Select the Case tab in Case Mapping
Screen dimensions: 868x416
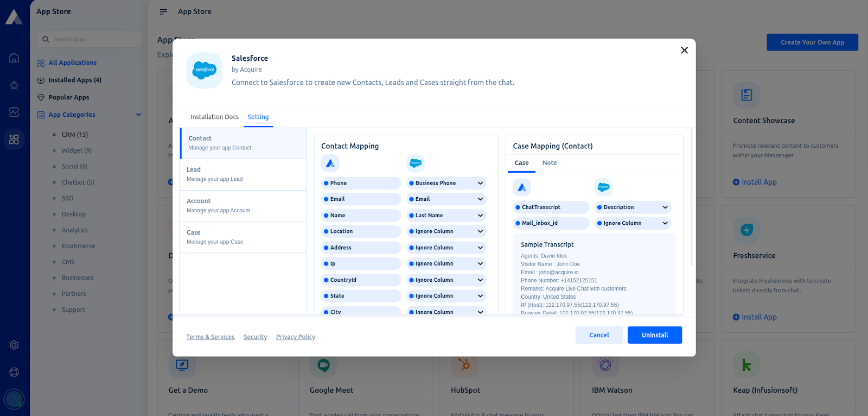(x=522, y=163)
